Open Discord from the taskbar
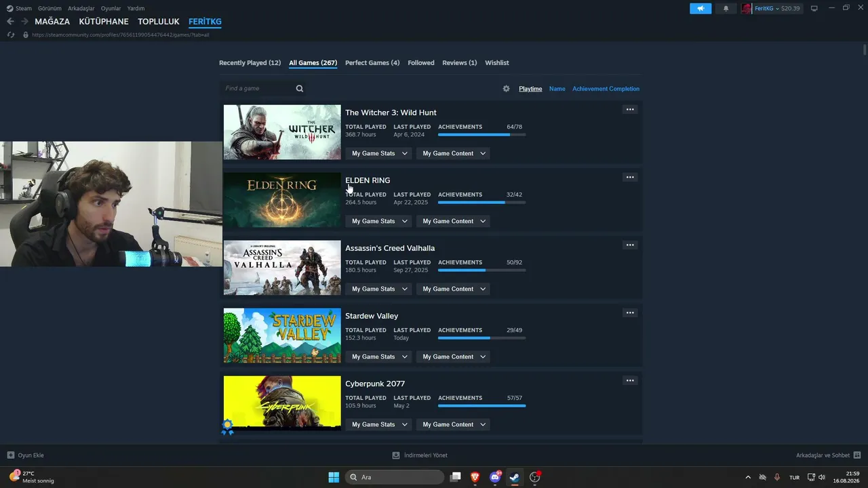 [x=495, y=477]
